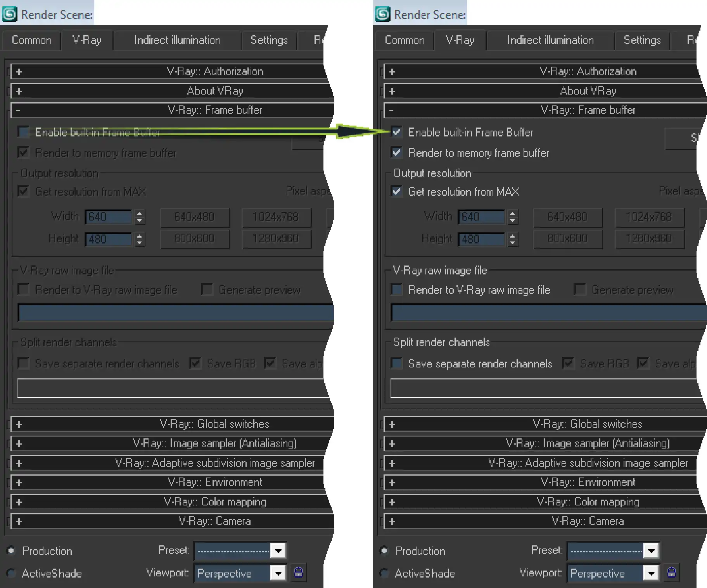Expand V-Ray:: Camera rollout in right window

point(545,521)
